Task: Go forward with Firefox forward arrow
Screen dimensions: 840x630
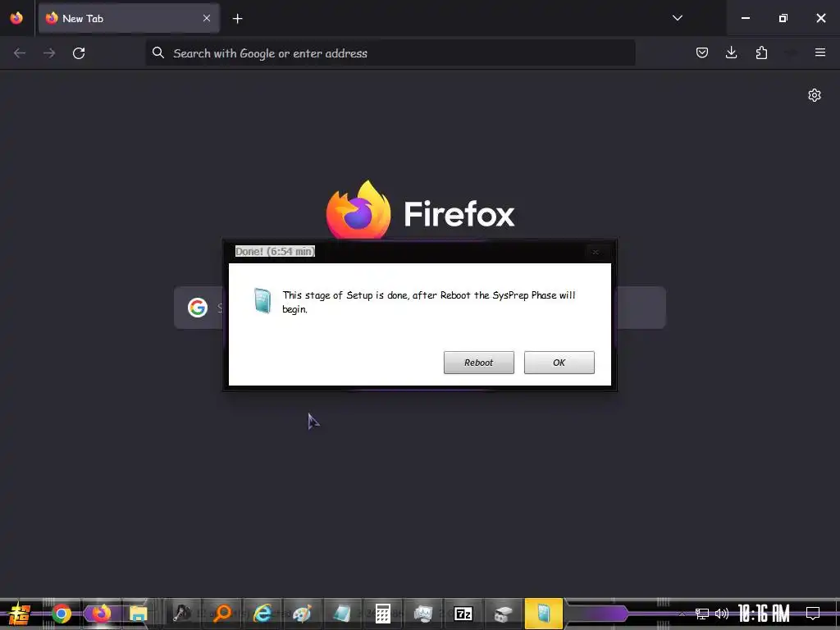Action: click(x=49, y=53)
